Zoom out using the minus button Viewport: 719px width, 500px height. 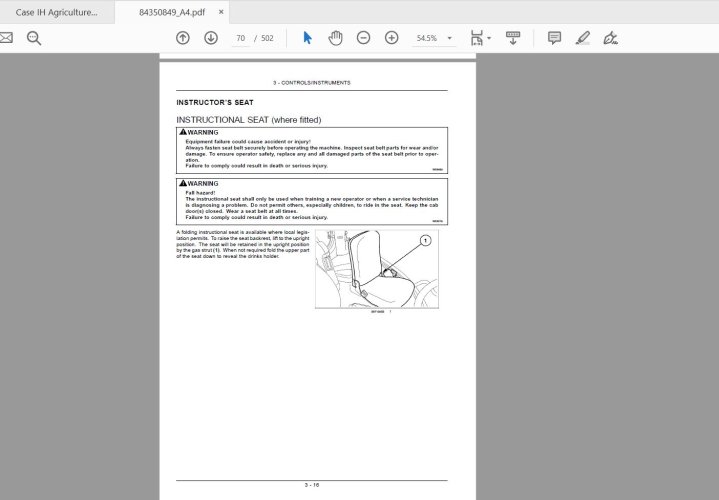pos(363,38)
